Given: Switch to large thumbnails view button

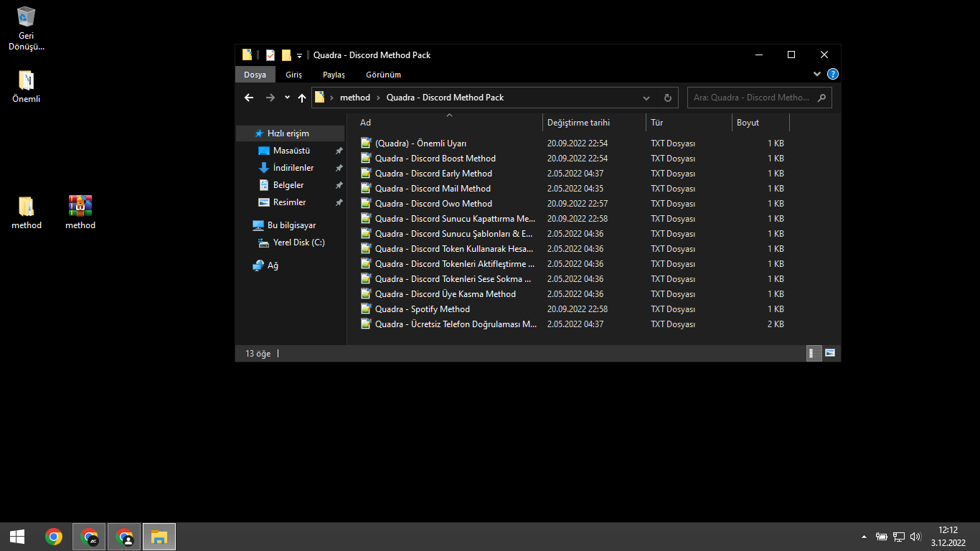Looking at the screenshot, I should coord(830,353).
